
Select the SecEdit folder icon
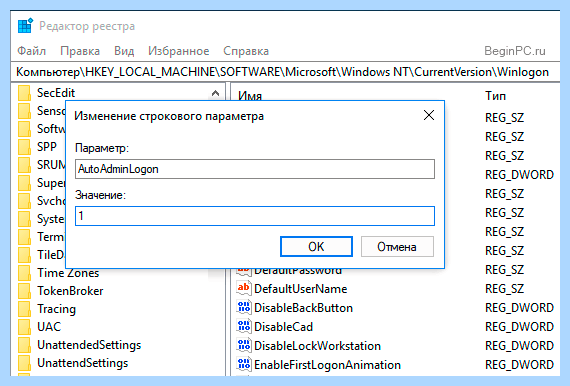[x=24, y=93]
